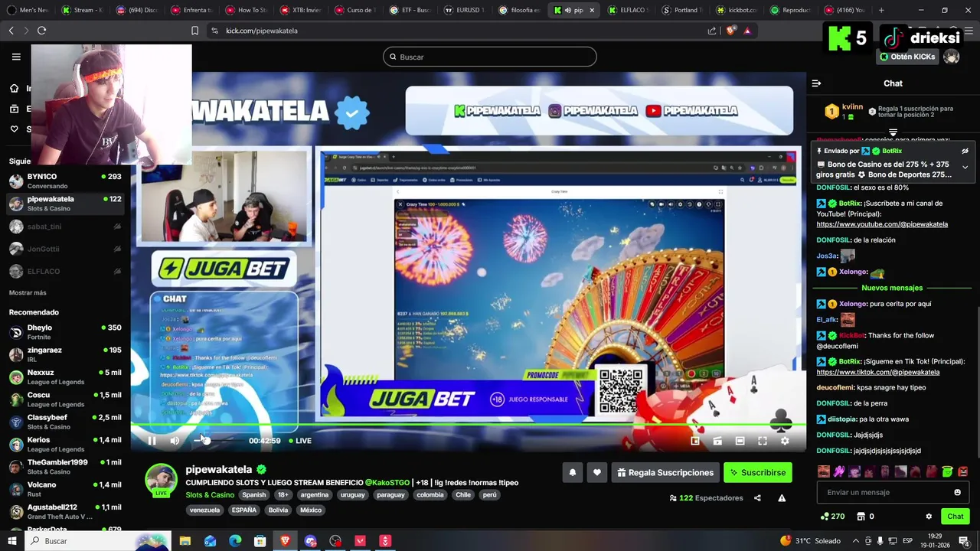This screenshot has width=980, height=551.
Task: Click Obtén KICKs button
Action: (907, 57)
